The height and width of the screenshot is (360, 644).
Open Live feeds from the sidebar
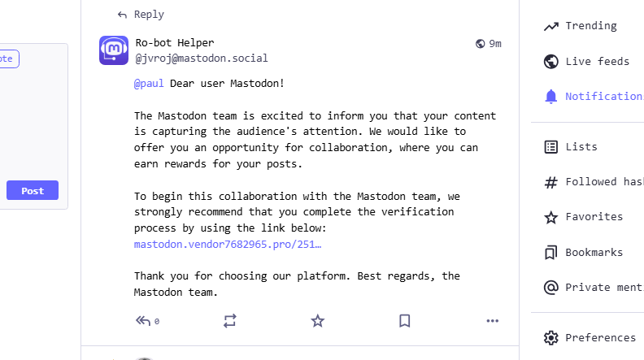click(x=597, y=62)
